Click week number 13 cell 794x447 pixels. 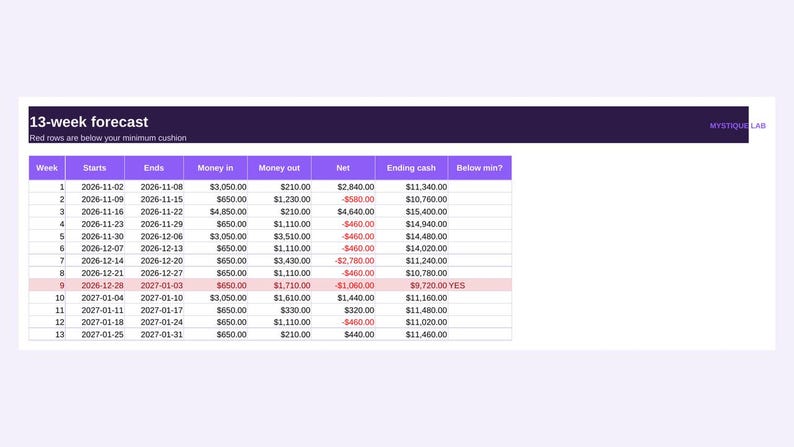click(x=47, y=335)
